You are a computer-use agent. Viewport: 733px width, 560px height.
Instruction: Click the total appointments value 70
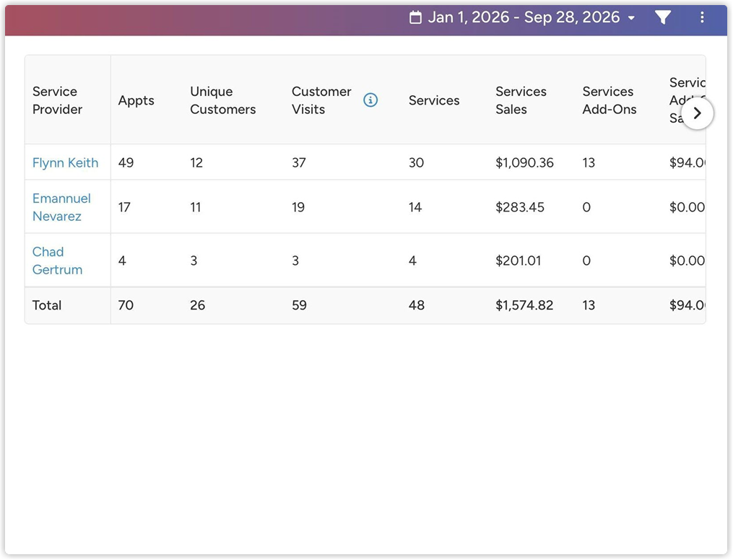point(126,305)
